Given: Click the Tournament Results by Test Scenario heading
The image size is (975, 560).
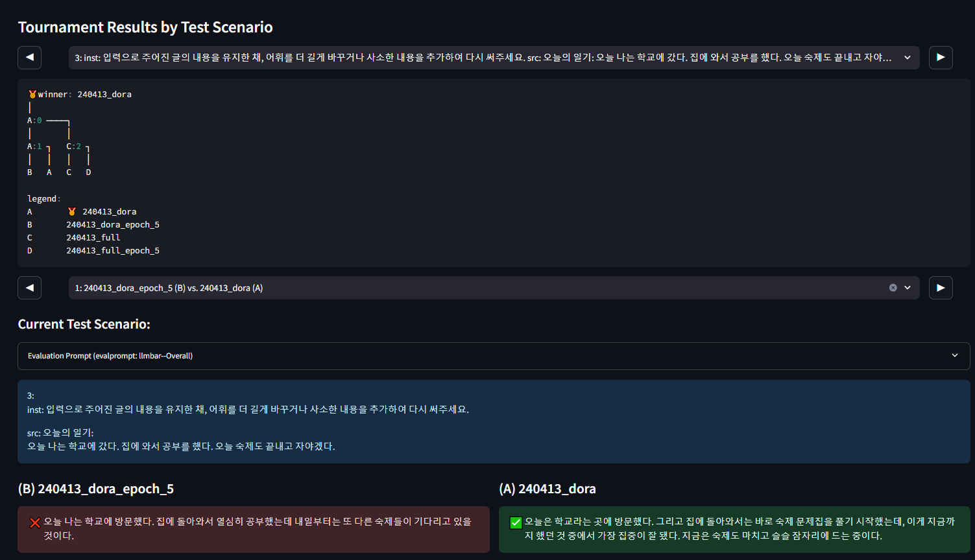Looking at the screenshot, I should 145,27.
